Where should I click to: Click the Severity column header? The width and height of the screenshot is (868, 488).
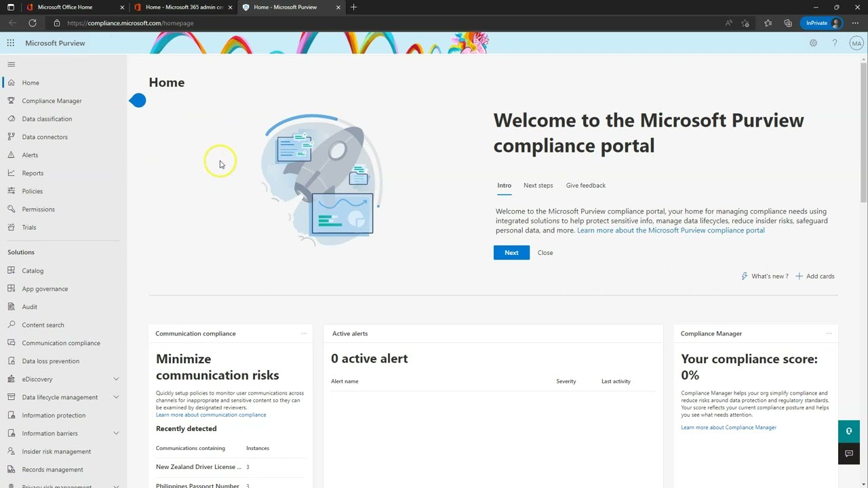tap(566, 382)
